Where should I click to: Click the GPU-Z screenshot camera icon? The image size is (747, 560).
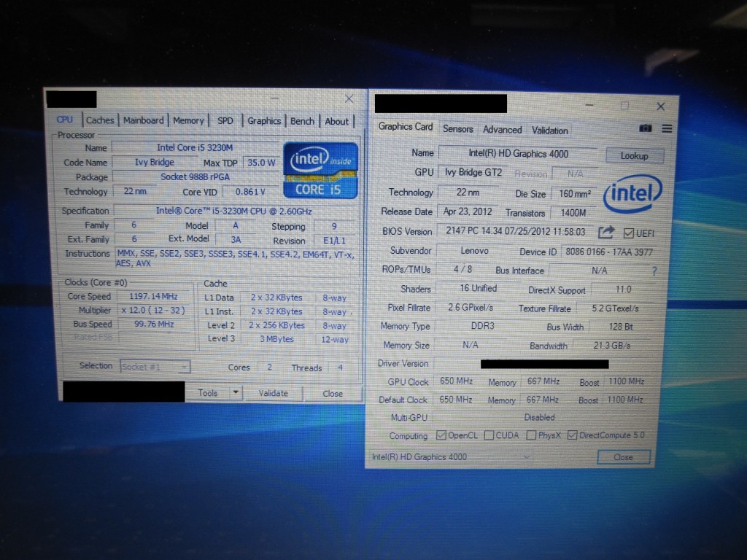pos(645,128)
